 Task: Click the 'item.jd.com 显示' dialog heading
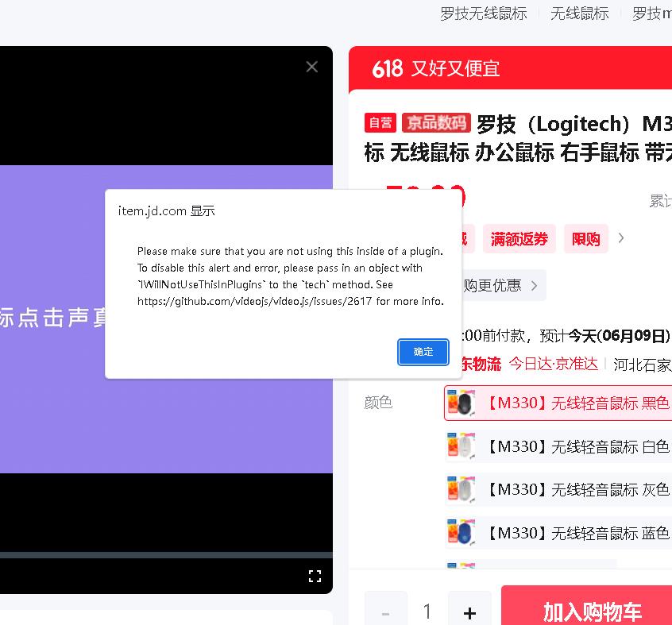coord(166,210)
